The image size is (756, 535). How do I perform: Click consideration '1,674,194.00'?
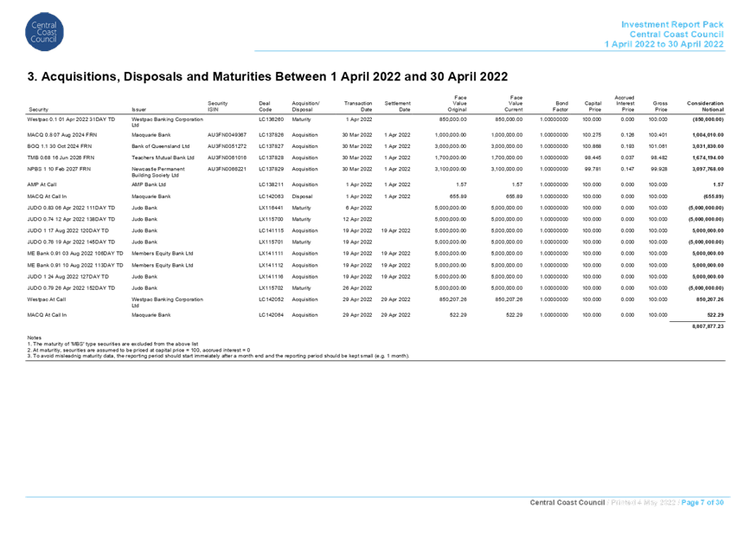(708, 158)
